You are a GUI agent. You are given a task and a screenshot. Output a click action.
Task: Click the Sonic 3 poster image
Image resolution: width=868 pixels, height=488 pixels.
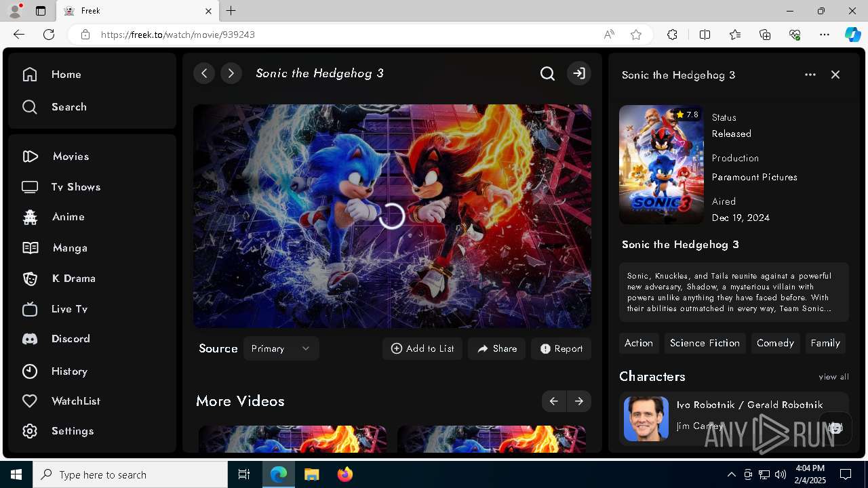[661, 165]
